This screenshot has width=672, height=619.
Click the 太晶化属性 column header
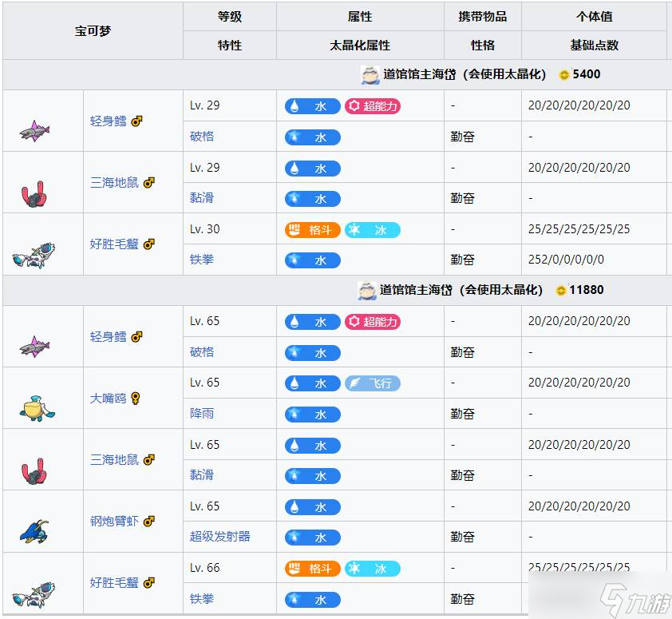(x=360, y=45)
